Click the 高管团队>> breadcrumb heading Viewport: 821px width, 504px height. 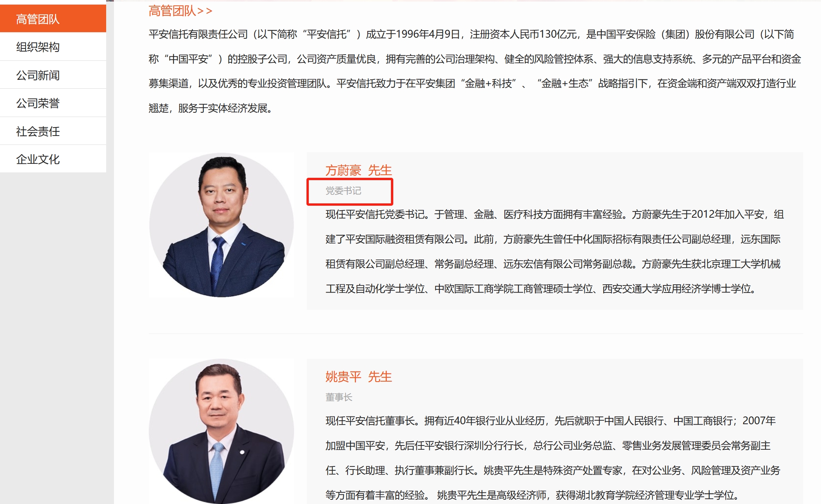pyautogui.click(x=181, y=11)
